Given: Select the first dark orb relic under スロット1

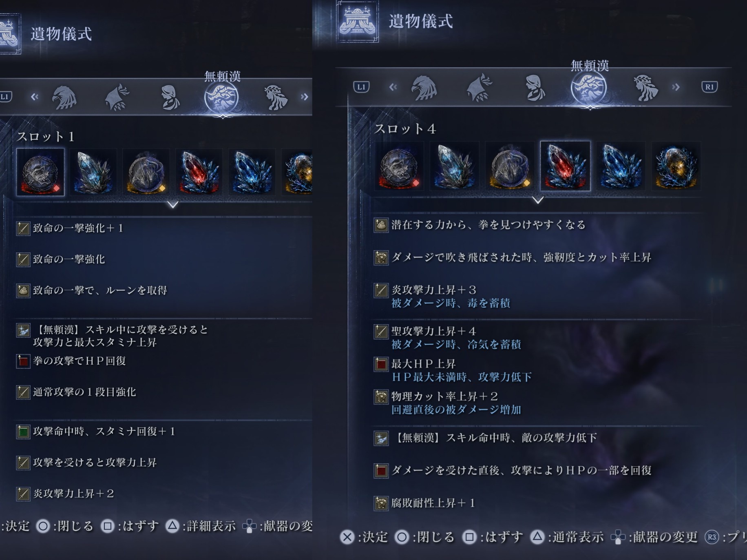Looking at the screenshot, I should 40,172.
